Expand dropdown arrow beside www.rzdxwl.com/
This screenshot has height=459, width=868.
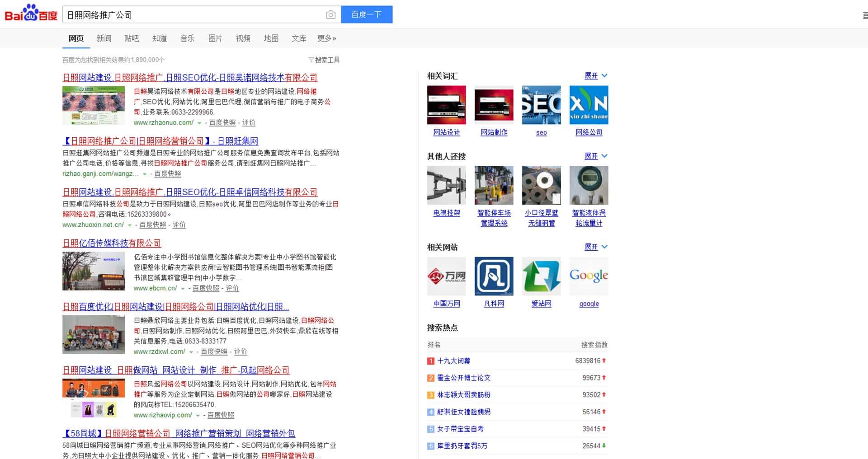(191, 352)
